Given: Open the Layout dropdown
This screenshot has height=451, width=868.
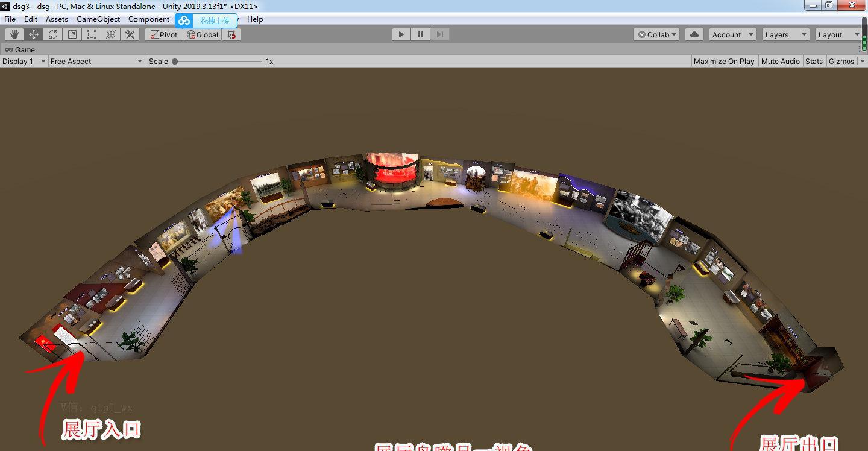Looking at the screenshot, I should click(x=838, y=34).
